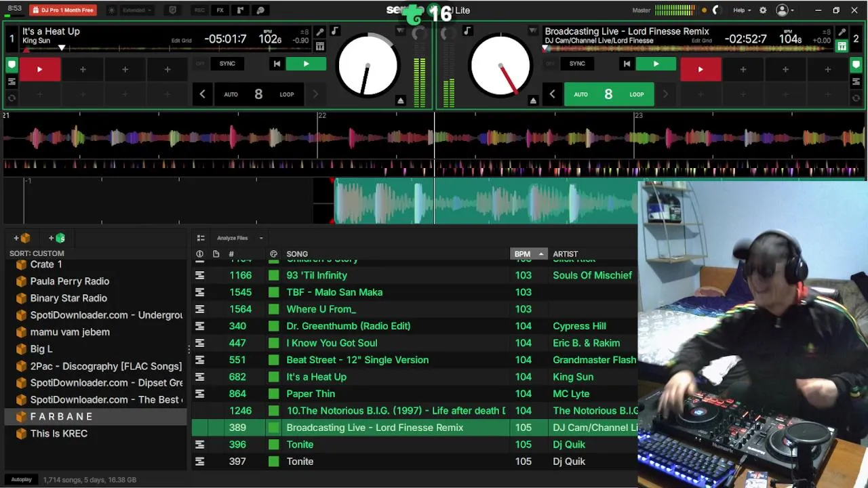
Task: Jump to start of deck 1 track
Action: [x=277, y=64]
